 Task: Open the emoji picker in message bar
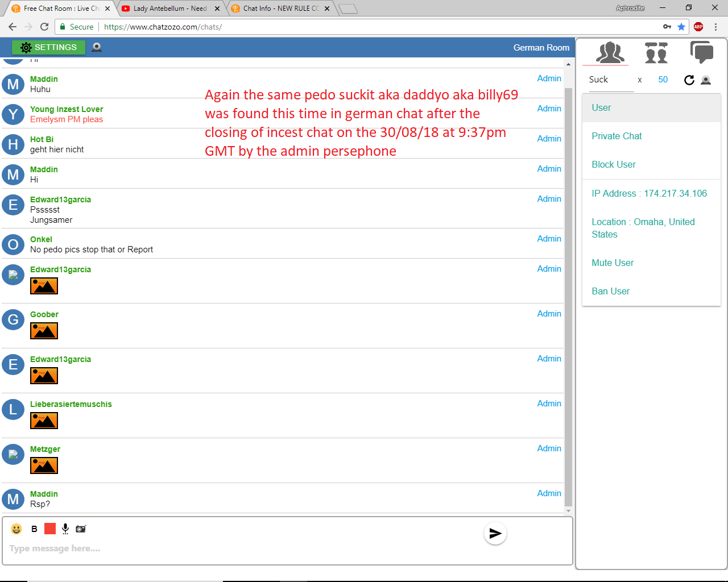[16, 529]
